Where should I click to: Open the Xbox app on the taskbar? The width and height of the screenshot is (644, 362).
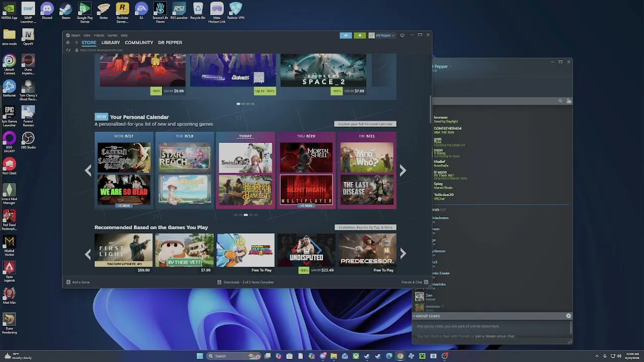[x=356, y=356]
